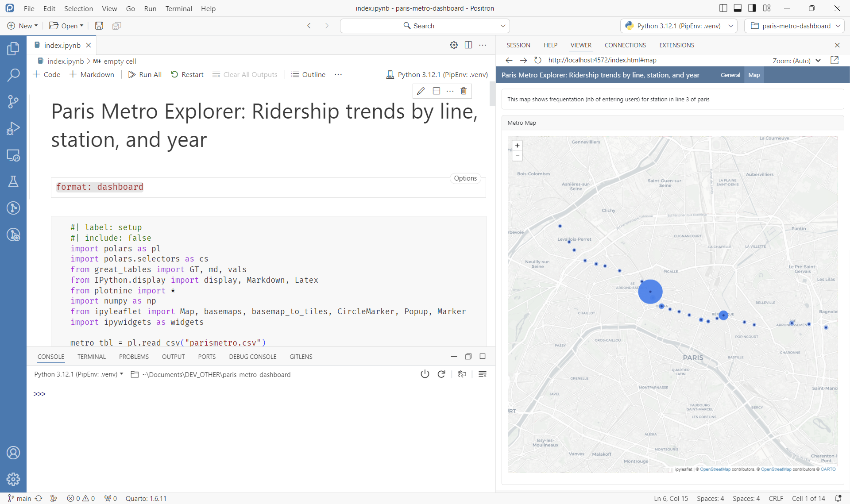Image resolution: width=850 pixels, height=504 pixels.
Task: Toggle the secondary side bar layout
Action: click(752, 8)
